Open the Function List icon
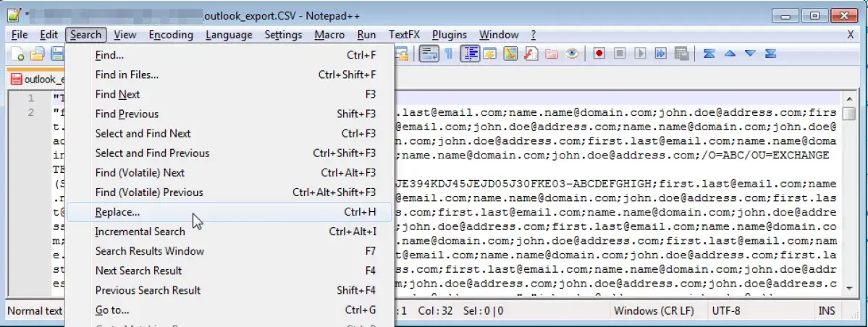This screenshot has height=327, width=868. point(531,54)
